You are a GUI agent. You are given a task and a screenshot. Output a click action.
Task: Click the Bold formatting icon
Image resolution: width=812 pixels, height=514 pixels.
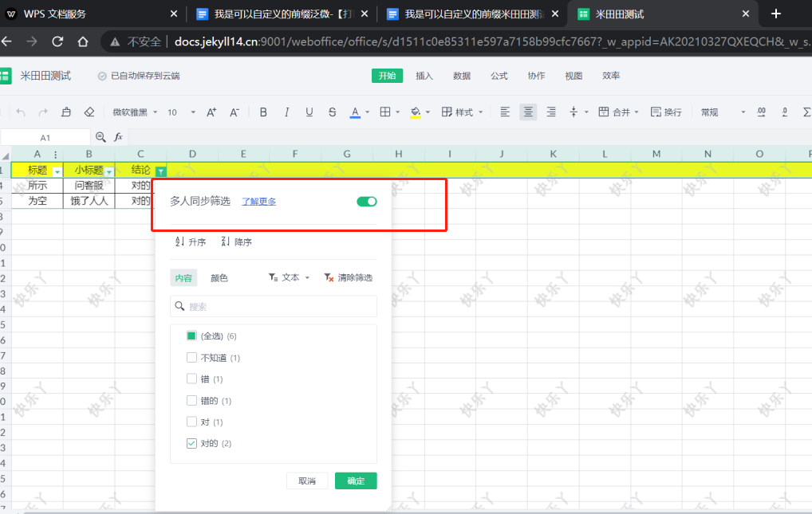(x=264, y=112)
